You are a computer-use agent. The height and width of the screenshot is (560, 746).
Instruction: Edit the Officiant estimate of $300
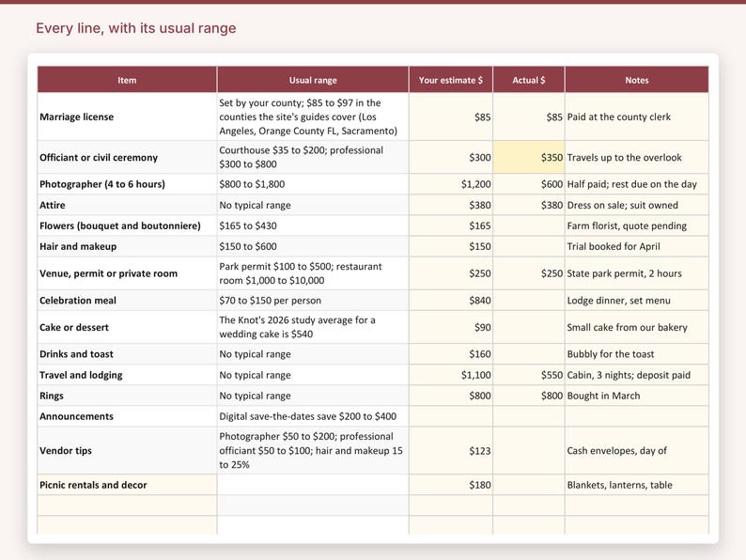pos(451,157)
